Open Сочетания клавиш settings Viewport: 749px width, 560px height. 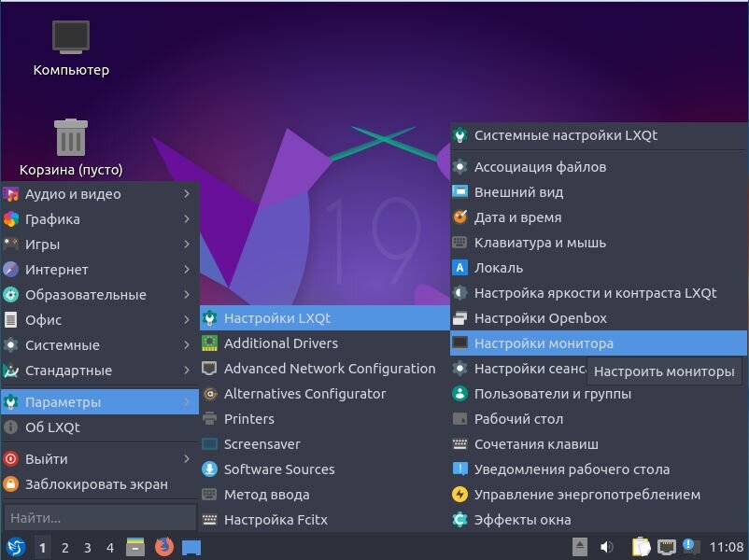[598, 444]
